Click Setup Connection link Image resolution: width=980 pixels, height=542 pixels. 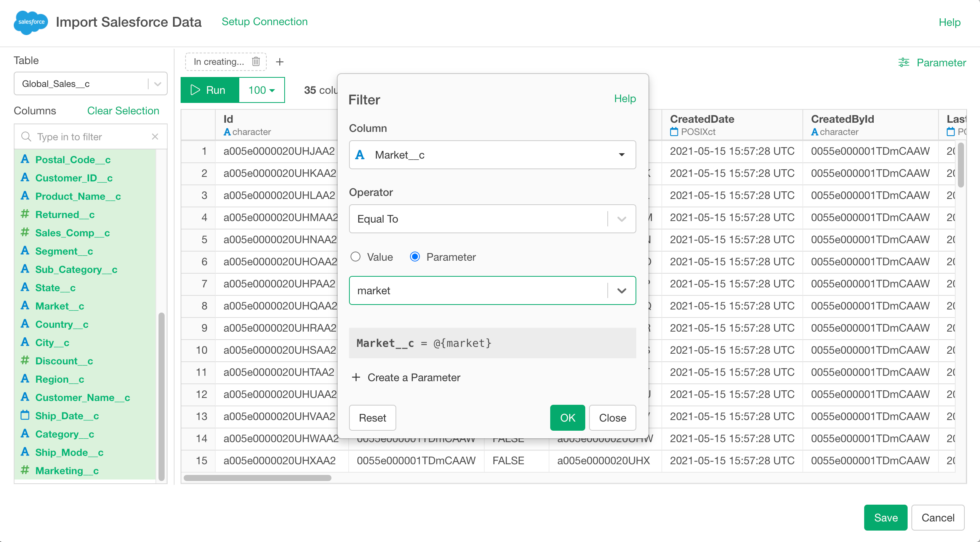pyautogui.click(x=264, y=22)
